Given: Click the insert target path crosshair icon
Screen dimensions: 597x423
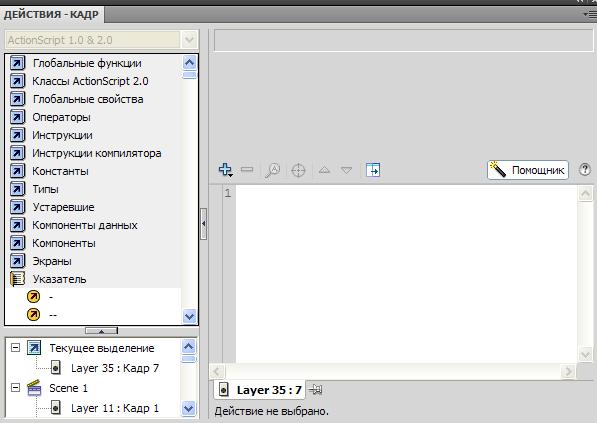Looking at the screenshot, I should point(298,170).
